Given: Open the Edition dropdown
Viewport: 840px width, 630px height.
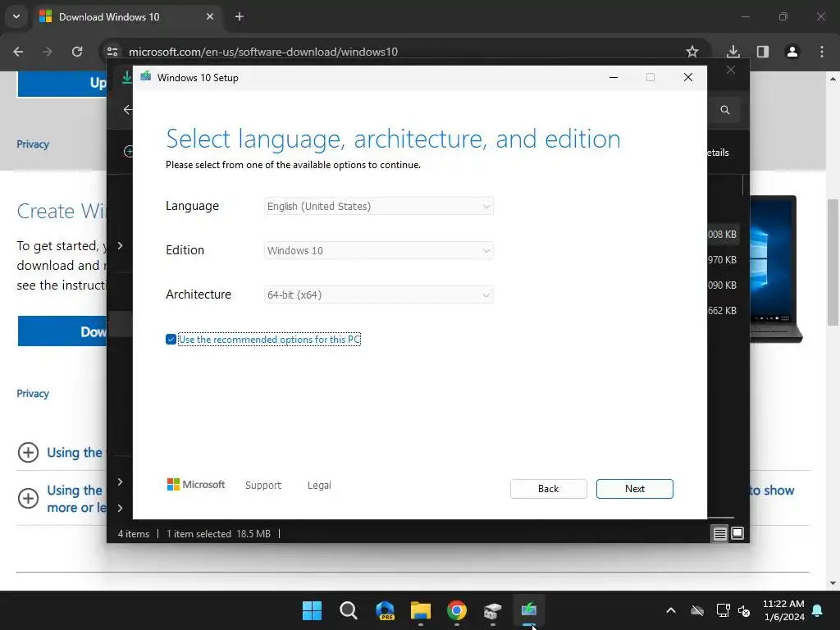Looking at the screenshot, I should [378, 250].
